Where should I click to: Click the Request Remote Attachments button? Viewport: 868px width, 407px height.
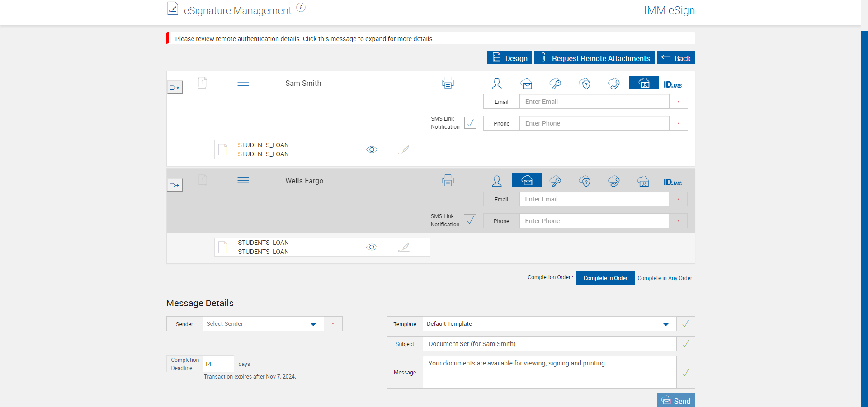(x=594, y=58)
